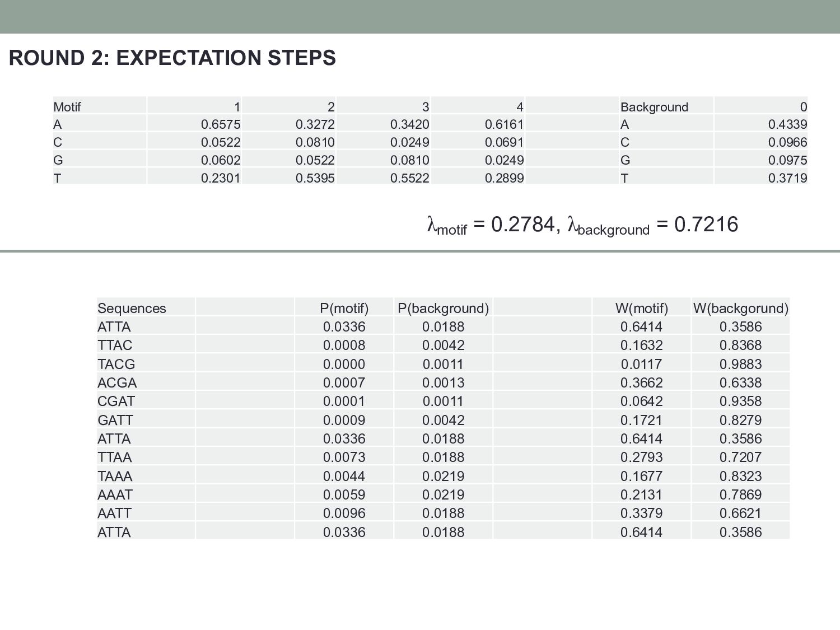Click background probability 0.4339 for A

[x=787, y=124]
